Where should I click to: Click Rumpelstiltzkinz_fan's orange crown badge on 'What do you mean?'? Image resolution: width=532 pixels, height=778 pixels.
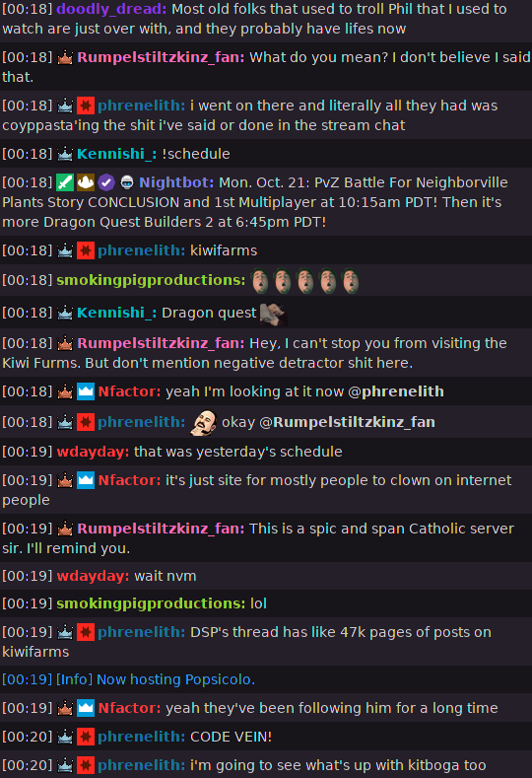(65, 57)
